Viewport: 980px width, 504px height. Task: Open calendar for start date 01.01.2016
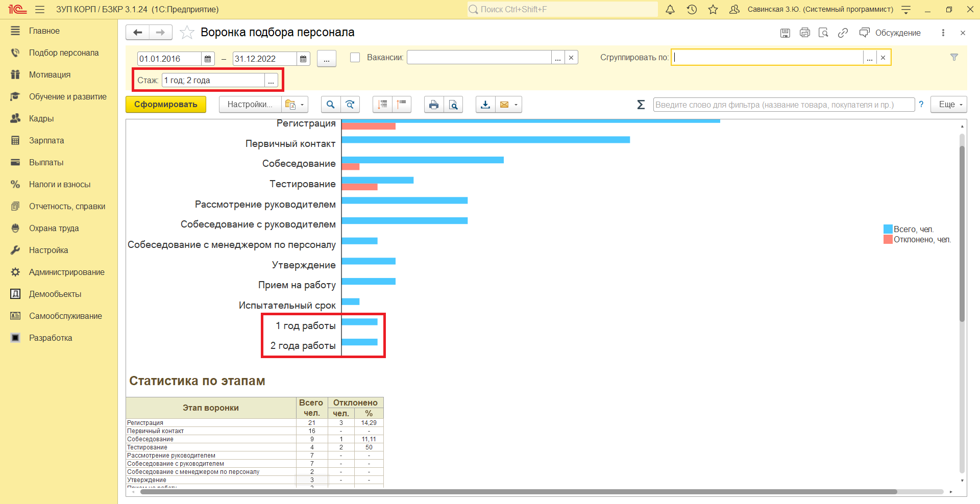tap(208, 59)
